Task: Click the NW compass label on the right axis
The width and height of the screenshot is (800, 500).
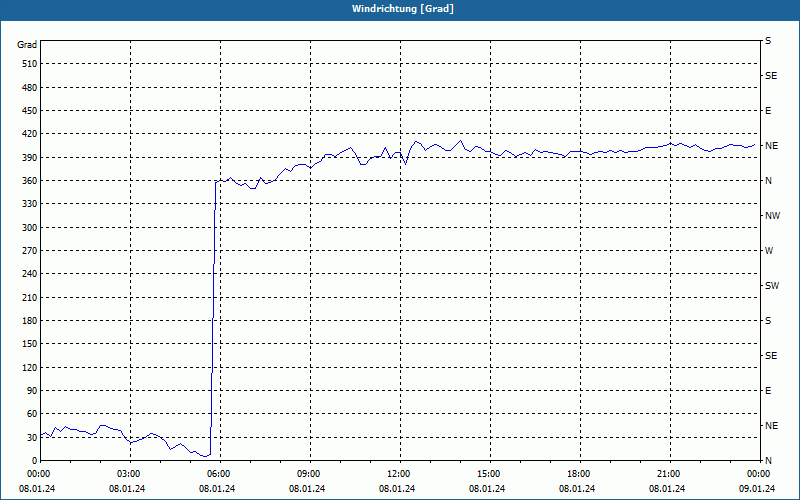Action: click(x=772, y=216)
